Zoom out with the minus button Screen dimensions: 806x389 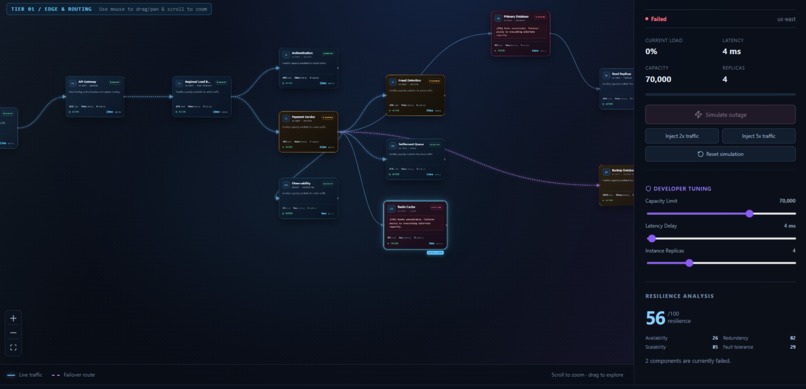13,332
